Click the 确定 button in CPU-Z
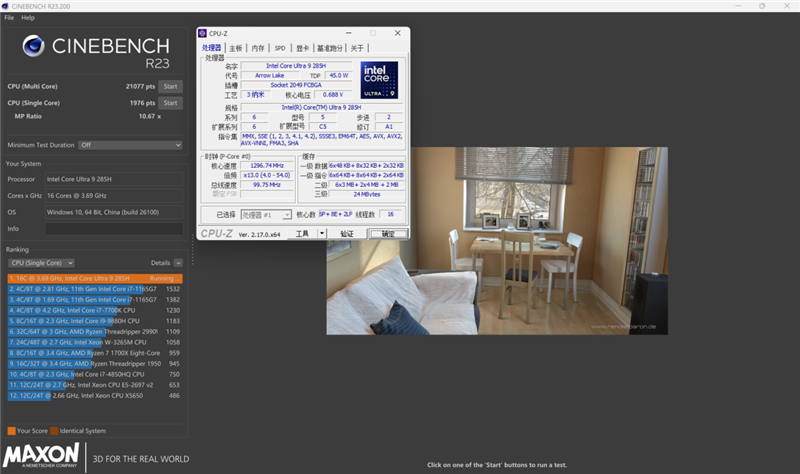 click(388, 234)
